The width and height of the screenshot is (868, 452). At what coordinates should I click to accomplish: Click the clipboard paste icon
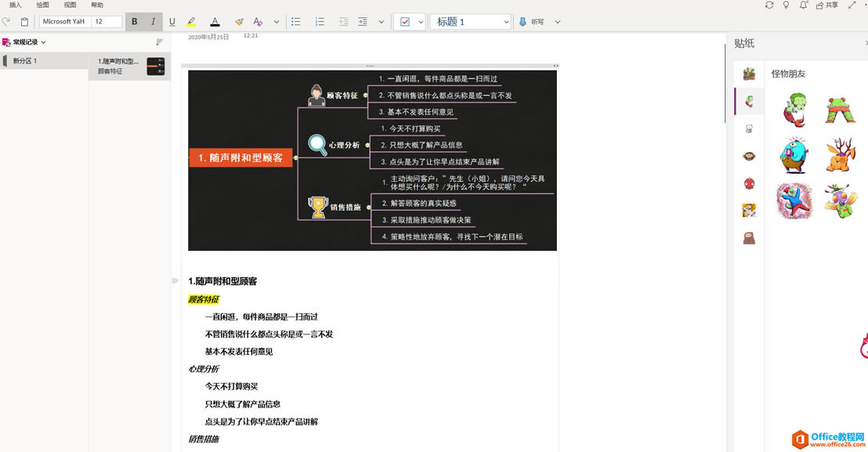tap(24, 21)
